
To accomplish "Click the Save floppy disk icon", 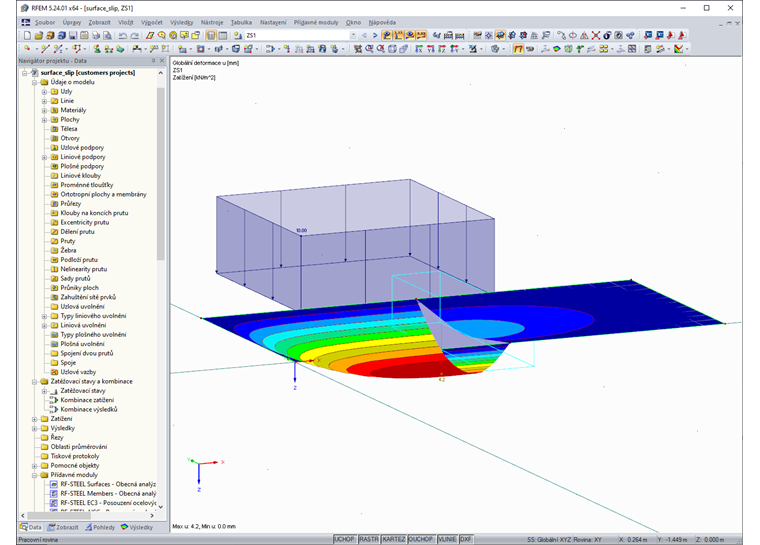I will point(73,35).
